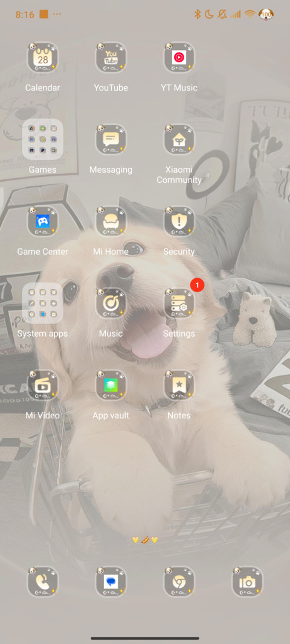
Task: Tap the hearts page indicator above the dock
Action: [x=145, y=540]
